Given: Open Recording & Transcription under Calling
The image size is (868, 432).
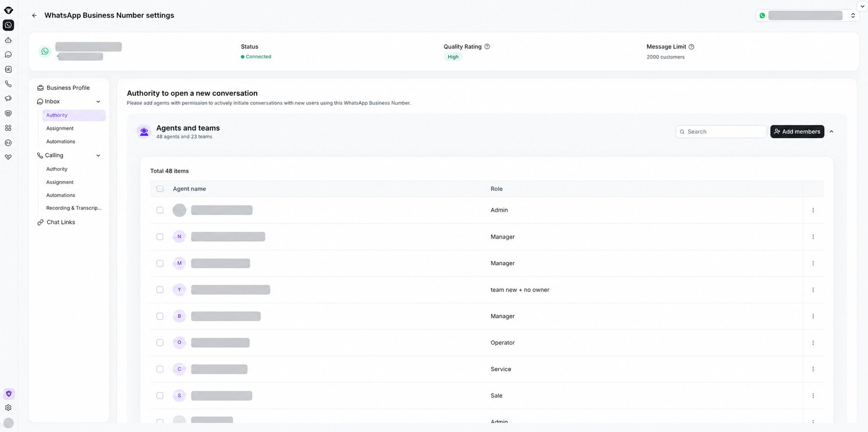Looking at the screenshot, I should pyautogui.click(x=74, y=208).
